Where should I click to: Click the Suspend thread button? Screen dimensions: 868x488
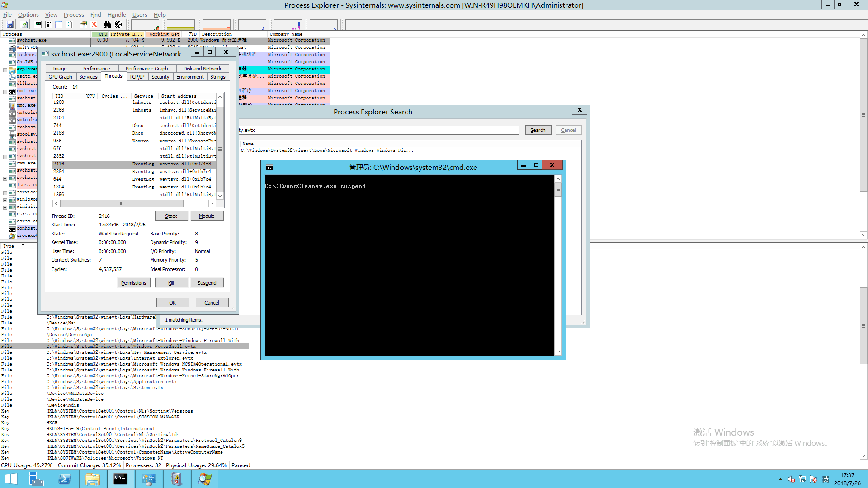coord(207,283)
